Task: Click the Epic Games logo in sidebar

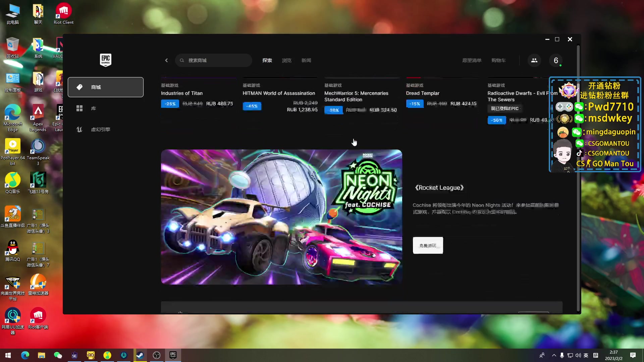Action: (105, 60)
